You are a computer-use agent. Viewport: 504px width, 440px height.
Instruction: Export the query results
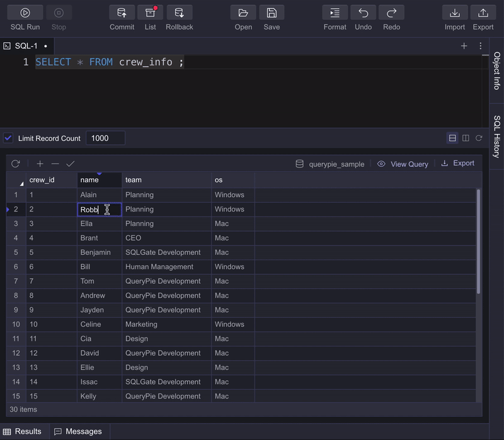(458, 163)
